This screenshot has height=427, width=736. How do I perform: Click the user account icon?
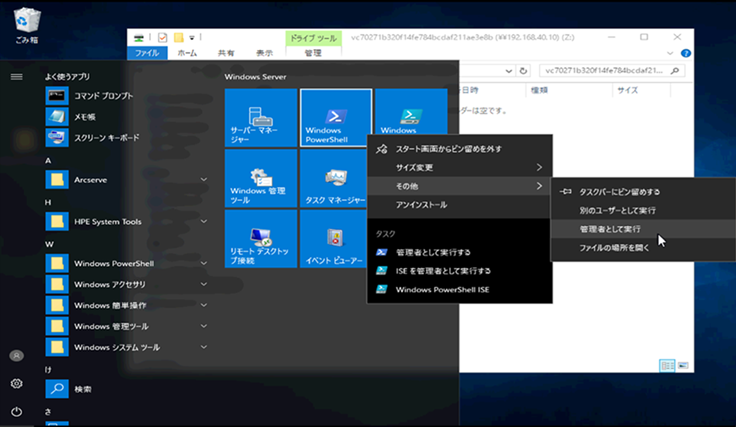pos(16,356)
